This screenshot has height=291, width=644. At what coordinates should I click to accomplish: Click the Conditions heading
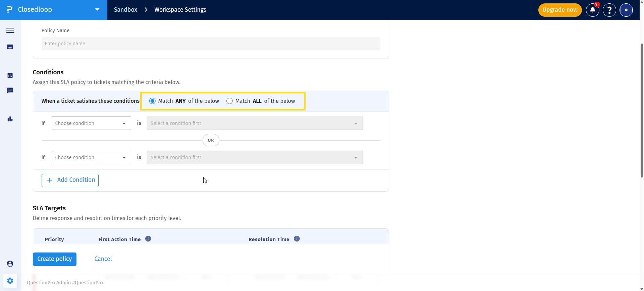click(x=48, y=72)
